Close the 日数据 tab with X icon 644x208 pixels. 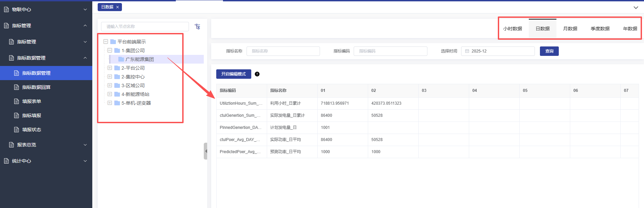coord(118,7)
